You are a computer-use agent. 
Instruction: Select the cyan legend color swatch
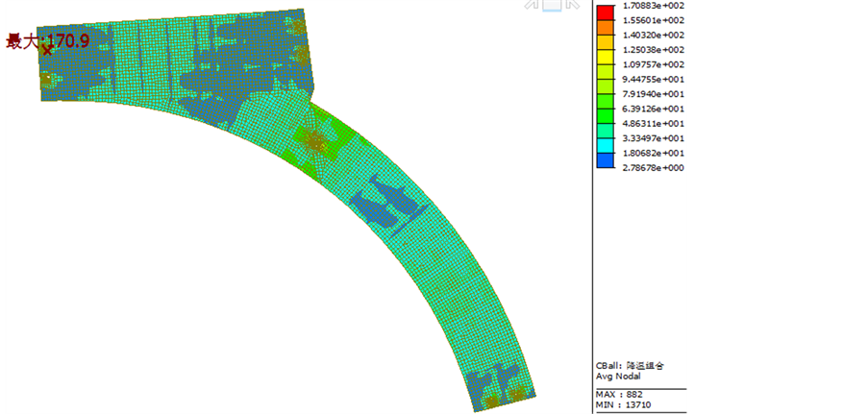click(x=605, y=145)
